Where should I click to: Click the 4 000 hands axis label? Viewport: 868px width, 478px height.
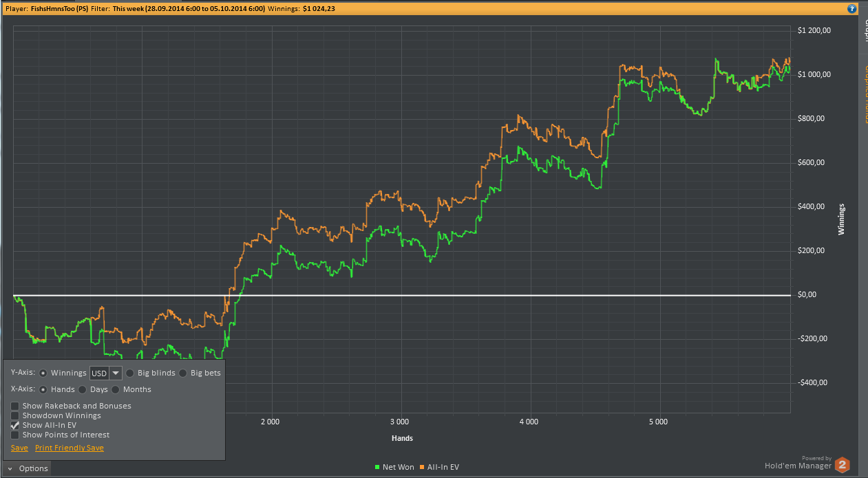[529, 421]
